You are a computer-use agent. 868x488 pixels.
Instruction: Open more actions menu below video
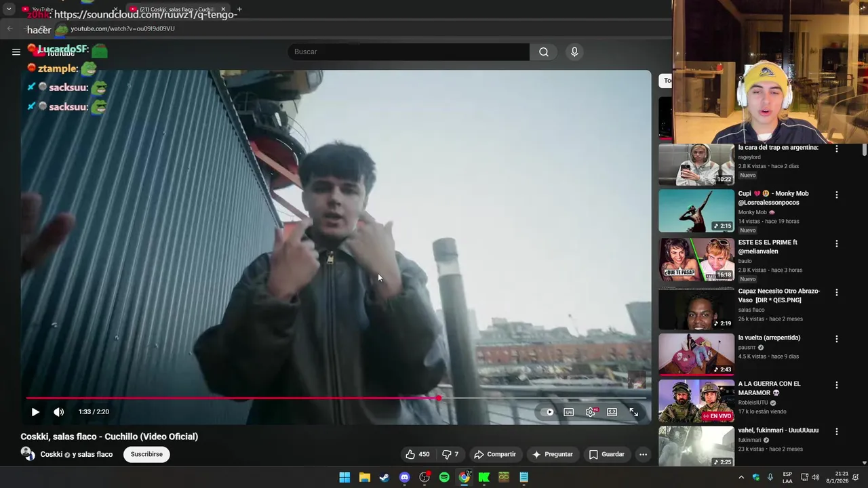click(x=643, y=454)
